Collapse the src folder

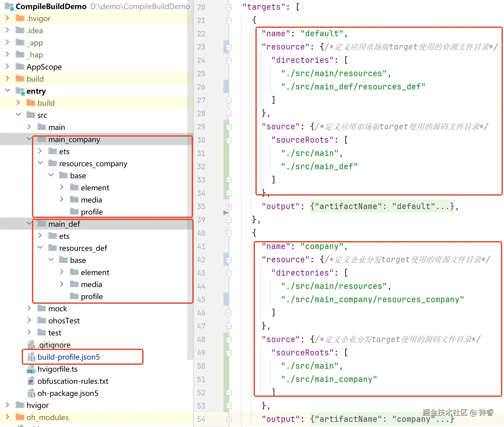[x=18, y=115]
